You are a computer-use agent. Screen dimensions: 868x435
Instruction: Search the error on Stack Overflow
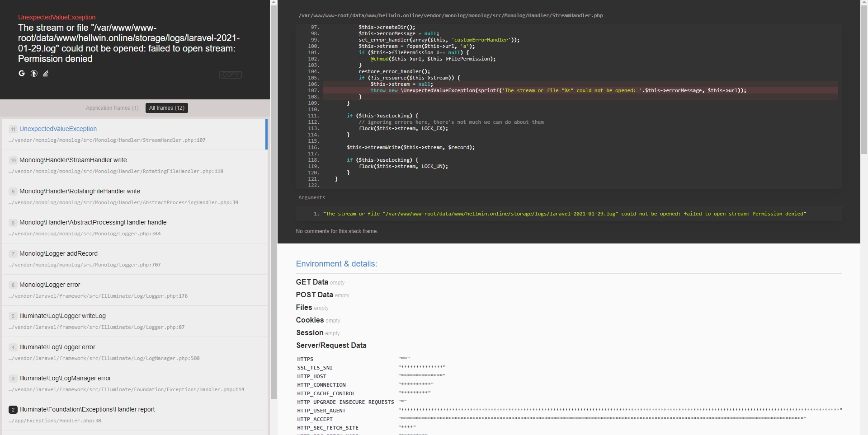46,73
